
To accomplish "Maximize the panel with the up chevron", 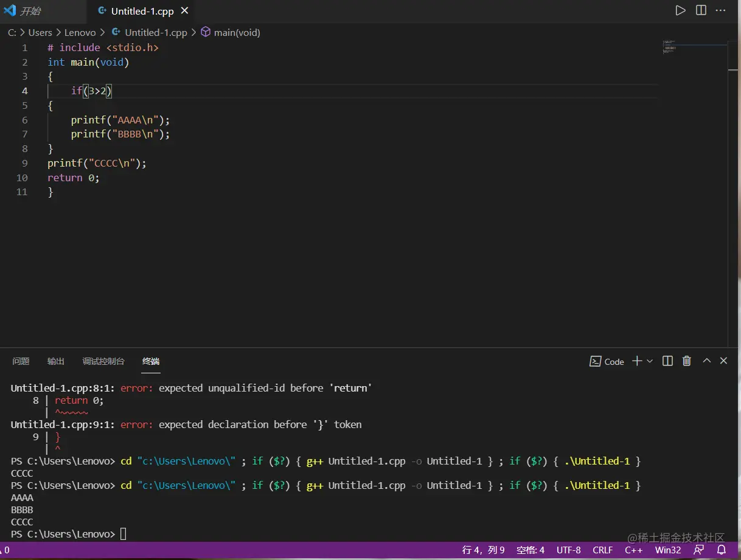I will 706,361.
